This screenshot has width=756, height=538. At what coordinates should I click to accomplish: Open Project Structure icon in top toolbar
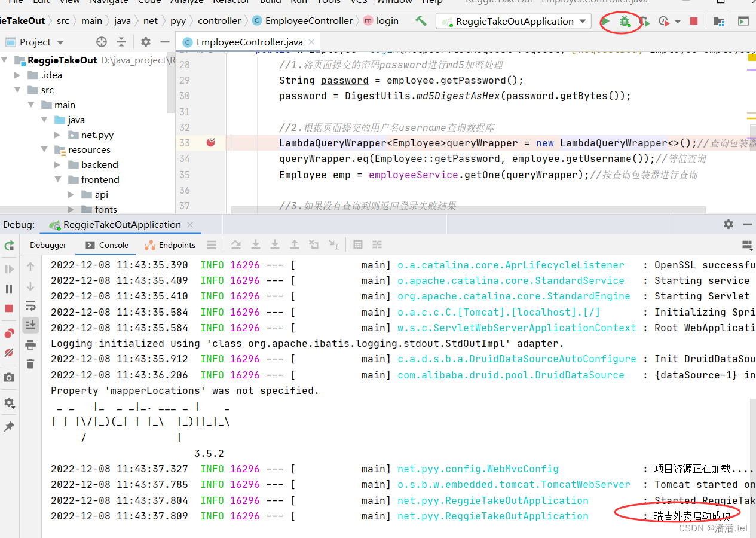719,22
